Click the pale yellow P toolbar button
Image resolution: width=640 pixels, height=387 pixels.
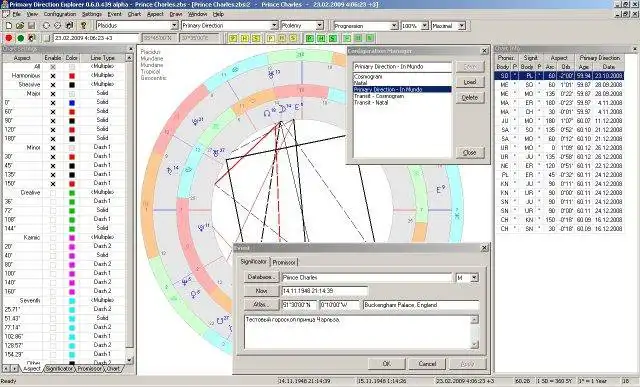(x=271, y=38)
